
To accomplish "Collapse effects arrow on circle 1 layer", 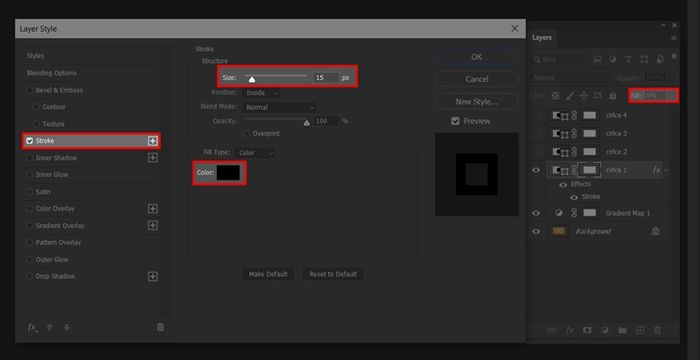I will coord(666,170).
